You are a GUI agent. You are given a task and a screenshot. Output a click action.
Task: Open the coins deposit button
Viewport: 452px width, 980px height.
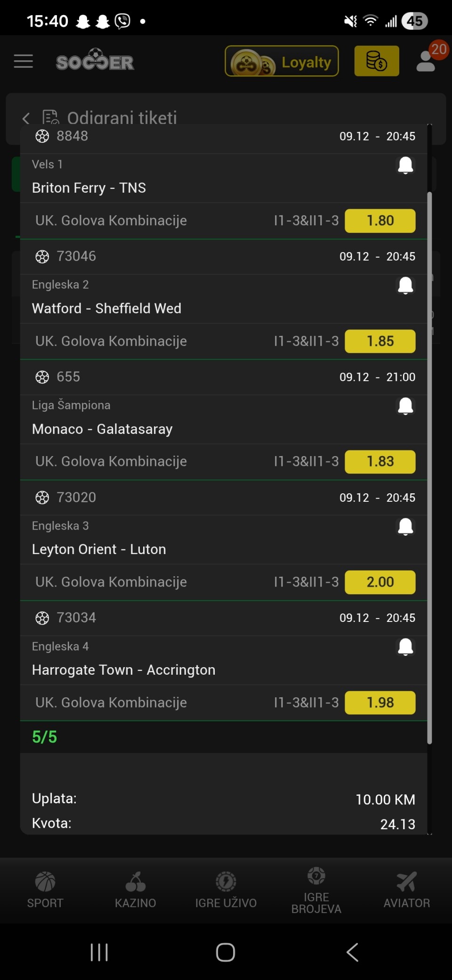376,61
